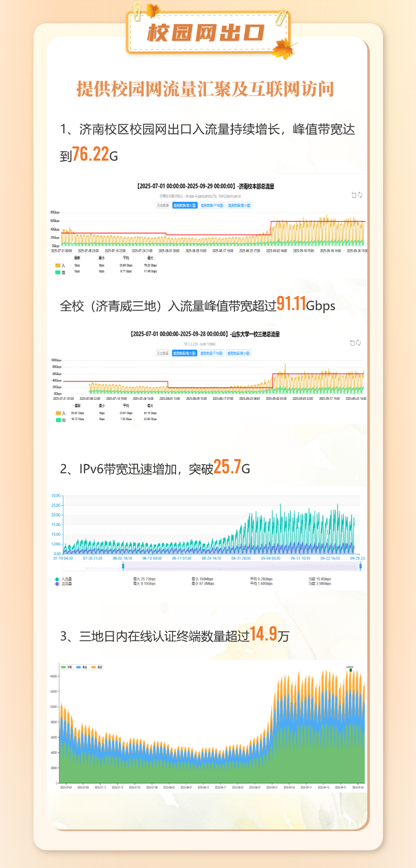This screenshot has width=416, height=868.
Task: Select 趋势数据(最小值) tab in three-campus chart
Action: tap(238, 353)
